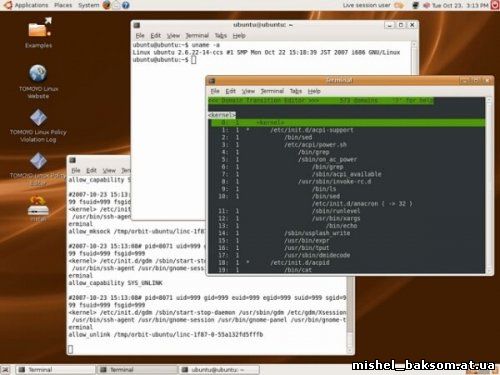Select the /bin/echo domain row
The width and height of the screenshot is (500, 375).
pyautogui.click(x=346, y=226)
